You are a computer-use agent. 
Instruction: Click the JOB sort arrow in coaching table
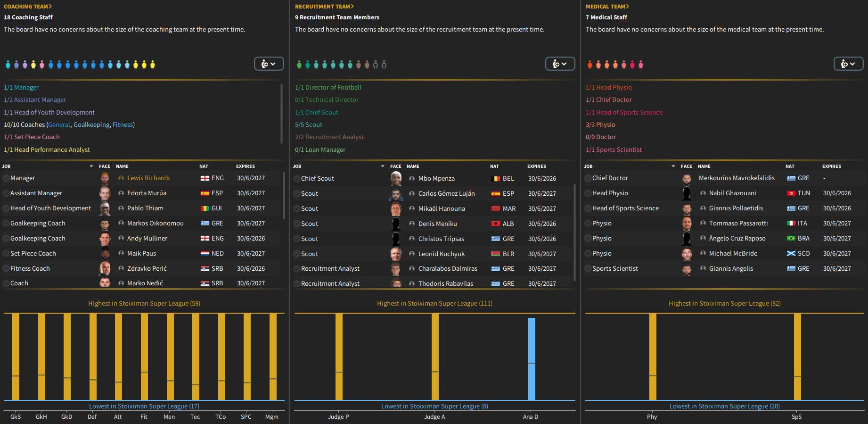click(x=91, y=166)
